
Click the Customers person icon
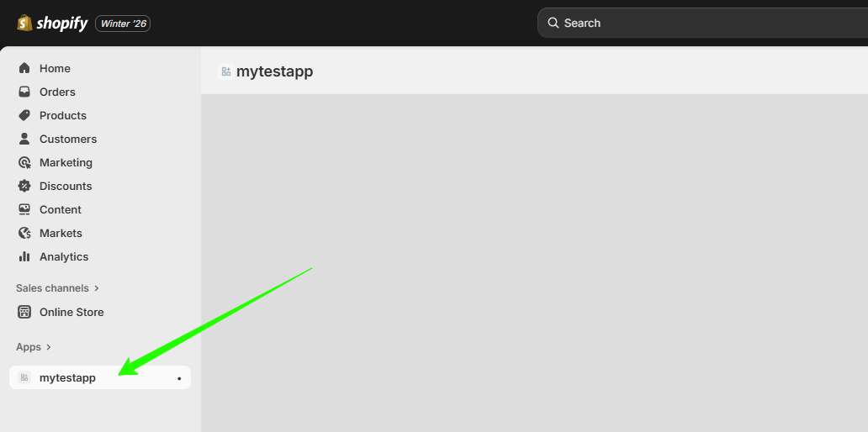(x=24, y=139)
